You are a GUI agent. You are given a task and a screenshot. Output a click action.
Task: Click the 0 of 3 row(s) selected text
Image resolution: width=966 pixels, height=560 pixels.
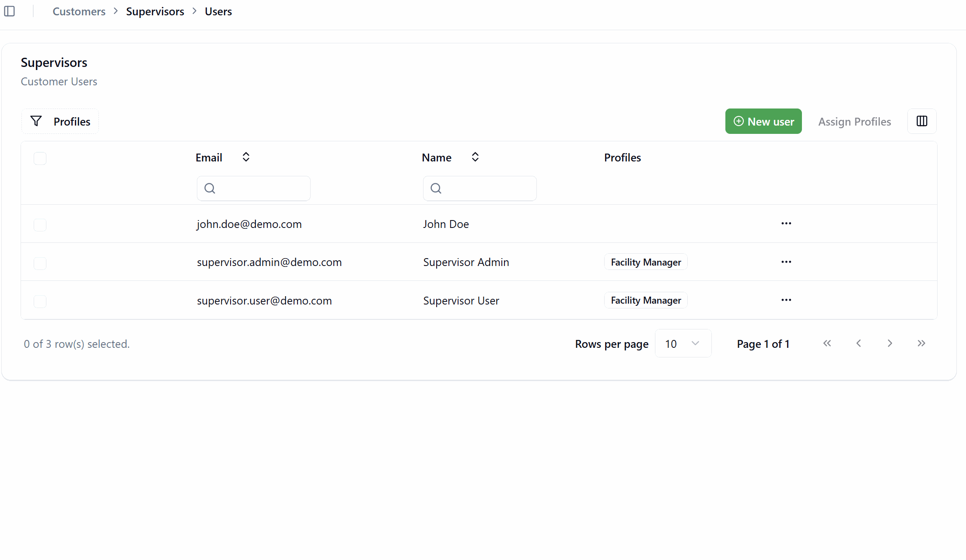(x=77, y=344)
